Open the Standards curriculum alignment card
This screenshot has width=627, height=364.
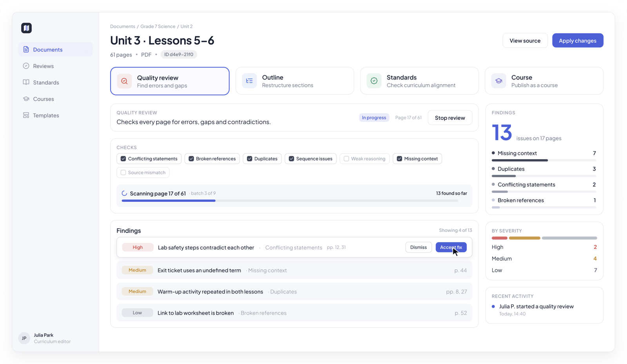click(419, 81)
